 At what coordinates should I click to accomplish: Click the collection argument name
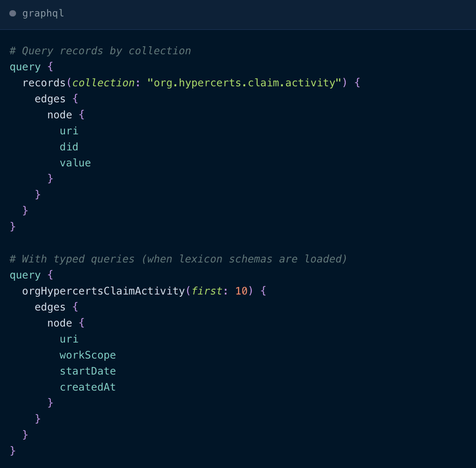coord(103,83)
